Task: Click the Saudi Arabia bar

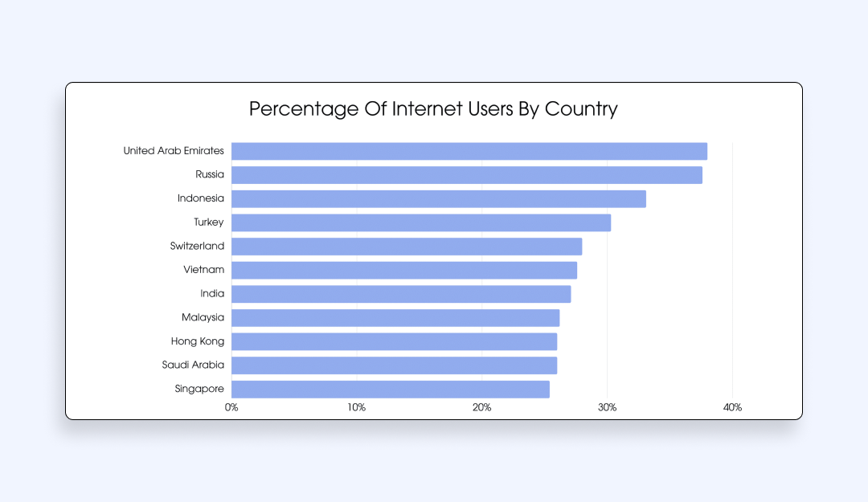Action: pyautogui.click(x=394, y=365)
